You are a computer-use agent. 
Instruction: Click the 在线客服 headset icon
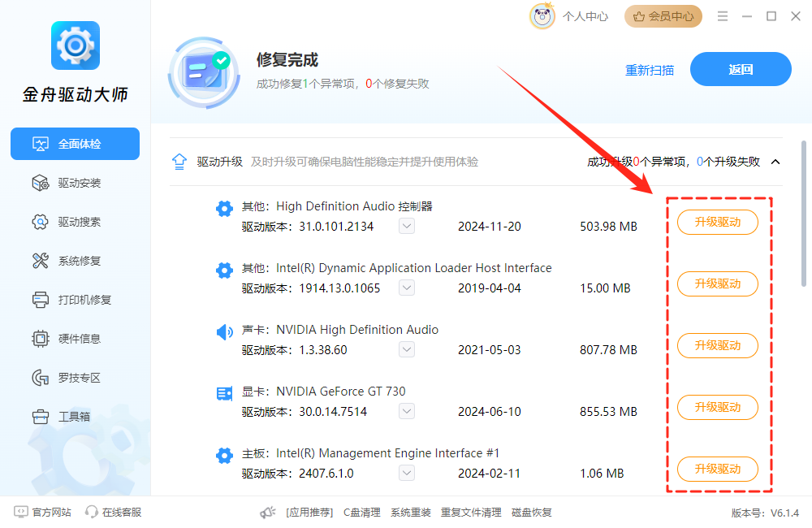[x=92, y=512]
